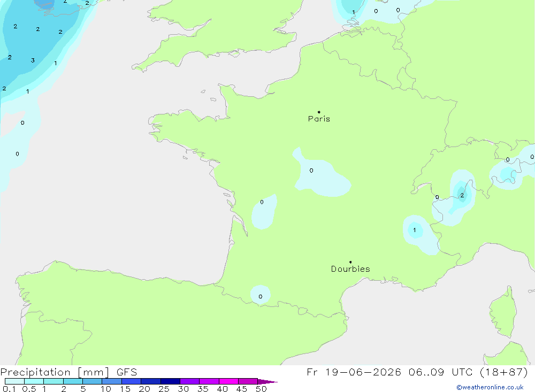Image resolution: width=535 pixels, height=392 pixels.
Task: Click the '35' legend scale value
Action: click(x=203, y=389)
